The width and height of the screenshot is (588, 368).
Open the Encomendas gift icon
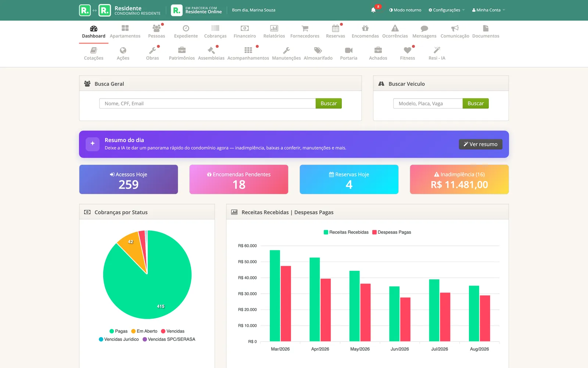pos(365,28)
